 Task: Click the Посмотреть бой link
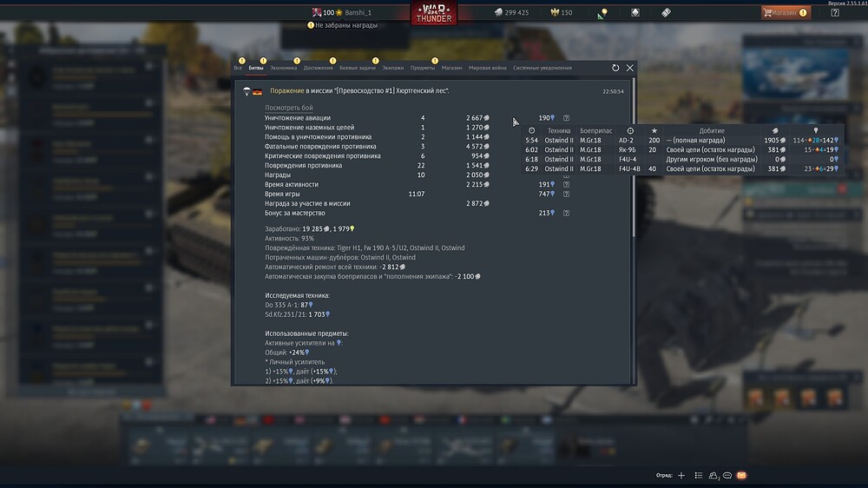coord(288,107)
